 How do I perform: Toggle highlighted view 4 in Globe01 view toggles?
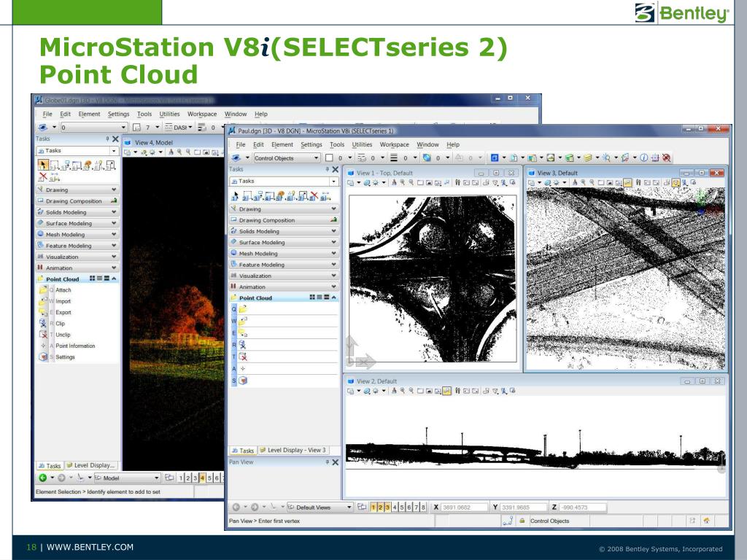[x=202, y=478]
